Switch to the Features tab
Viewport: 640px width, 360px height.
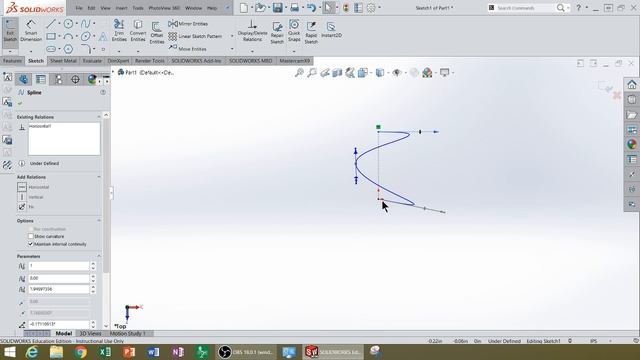click(x=12, y=61)
